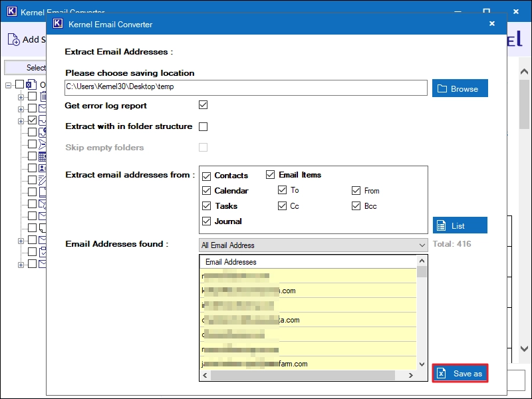The width and height of the screenshot is (532, 399).
Task: Click the Save as button
Action: click(x=460, y=373)
